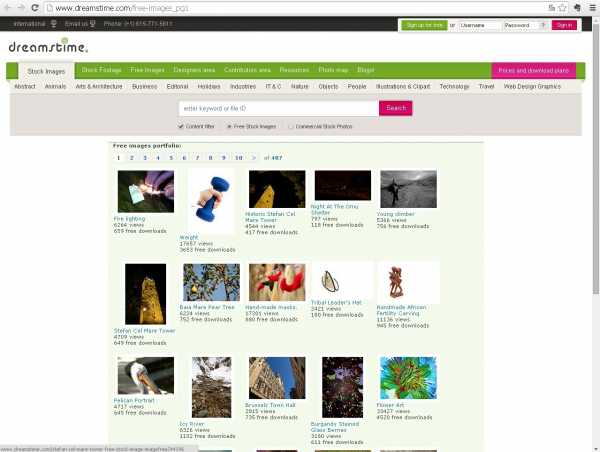This screenshot has width=600, height=452.
Task: Click the browser address bar
Action: (x=297, y=8)
